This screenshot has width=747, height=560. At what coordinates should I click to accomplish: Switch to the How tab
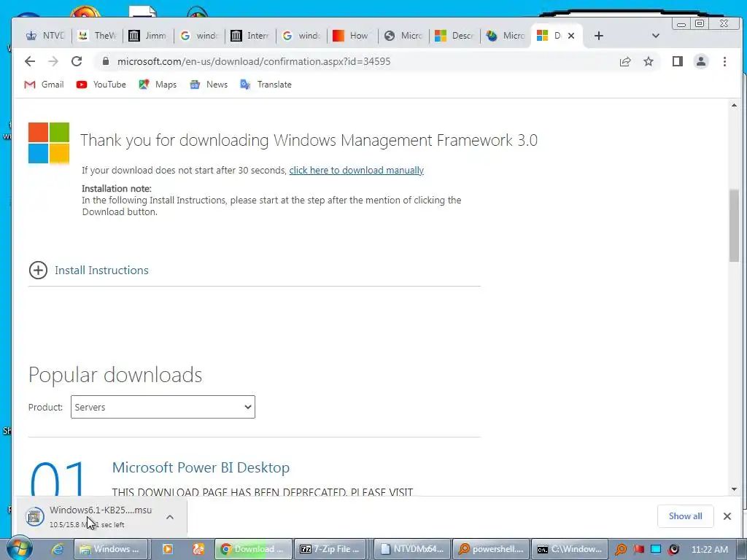click(352, 36)
